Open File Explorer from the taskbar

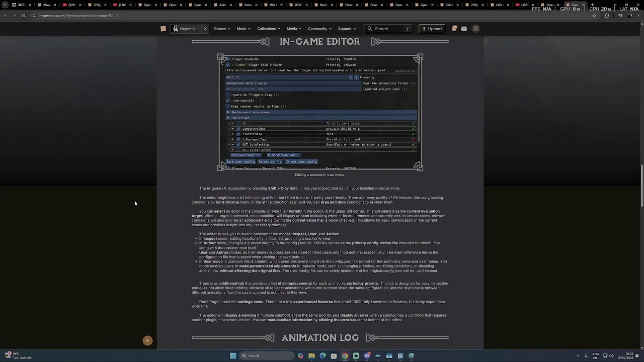(311, 356)
